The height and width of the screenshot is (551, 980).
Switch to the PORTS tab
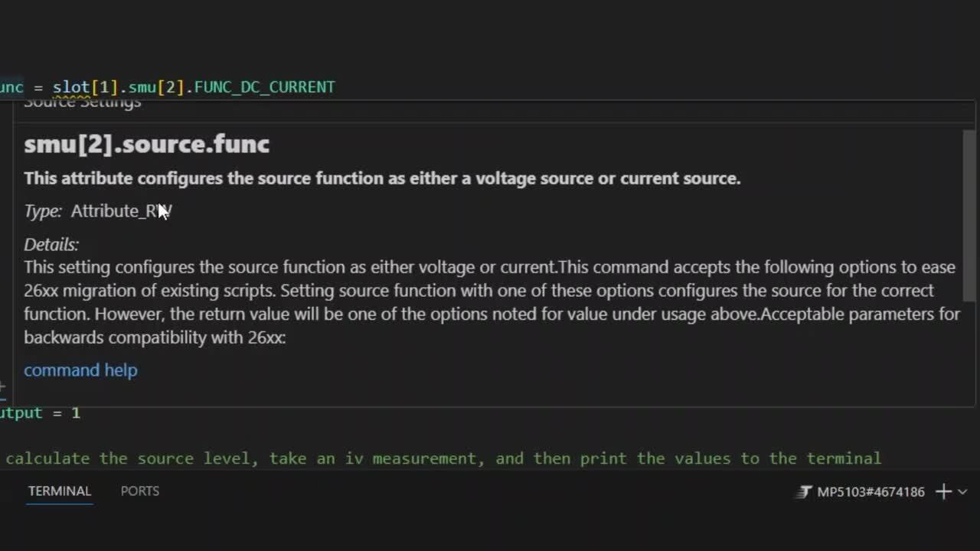(140, 491)
